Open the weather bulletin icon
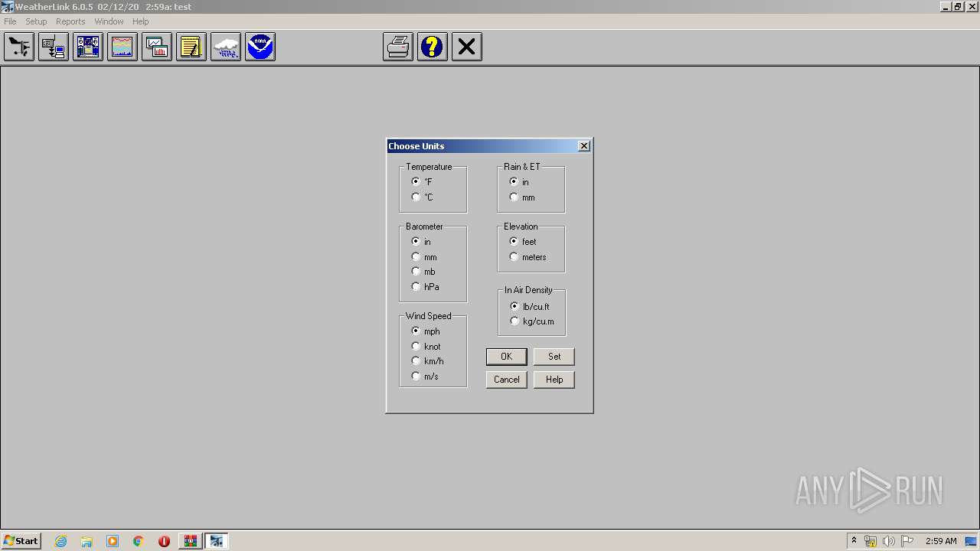The width and height of the screenshot is (980, 551). click(x=88, y=47)
